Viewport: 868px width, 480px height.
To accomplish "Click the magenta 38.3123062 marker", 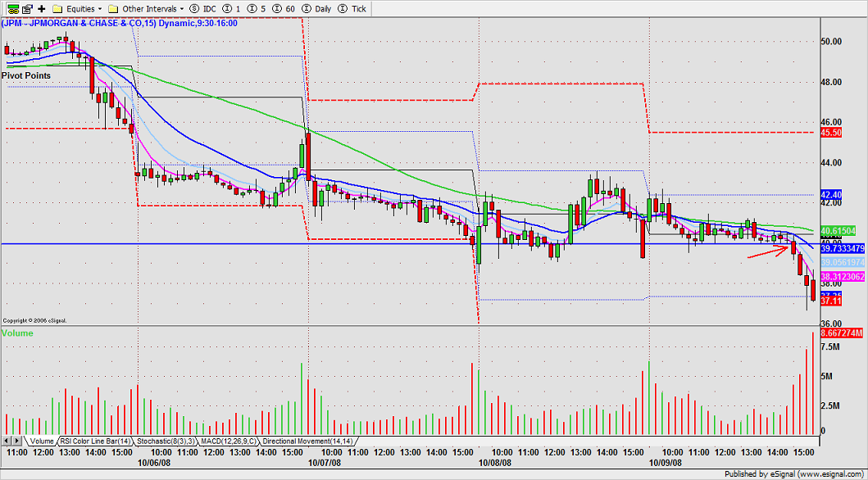I will point(842,277).
